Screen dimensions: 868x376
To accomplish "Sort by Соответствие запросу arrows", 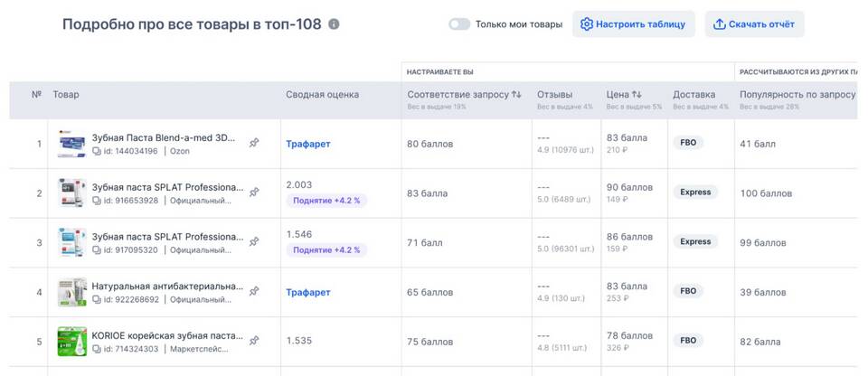I will 516,95.
